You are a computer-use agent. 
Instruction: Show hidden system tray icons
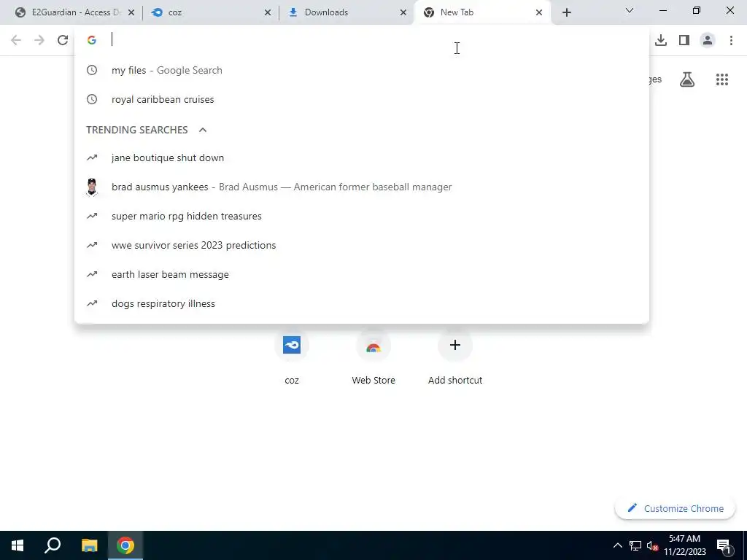pos(617,545)
